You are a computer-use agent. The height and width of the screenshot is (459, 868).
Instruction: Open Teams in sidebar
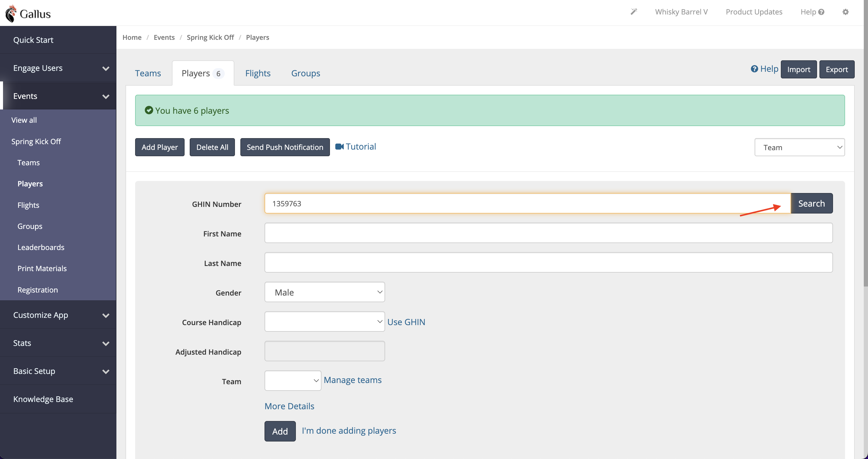click(x=29, y=163)
